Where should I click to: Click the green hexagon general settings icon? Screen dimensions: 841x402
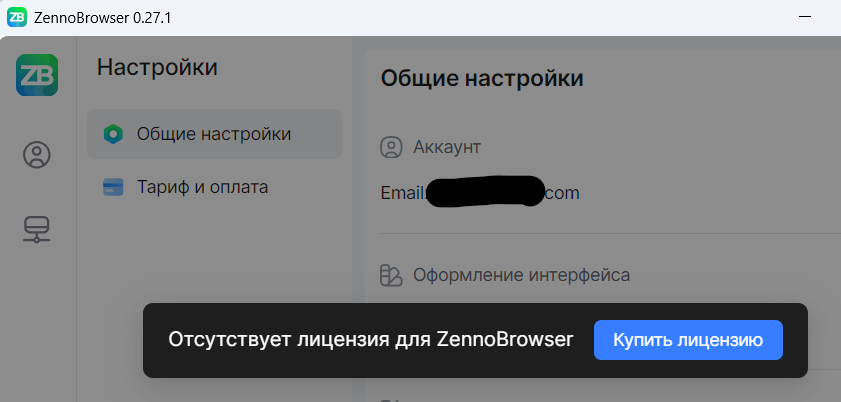coord(113,134)
